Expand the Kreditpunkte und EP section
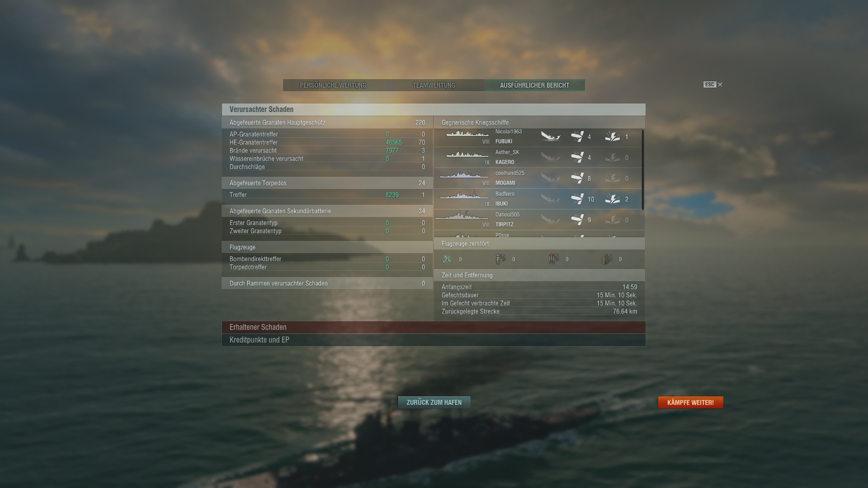Viewport: 868px width, 488px height. click(x=434, y=340)
